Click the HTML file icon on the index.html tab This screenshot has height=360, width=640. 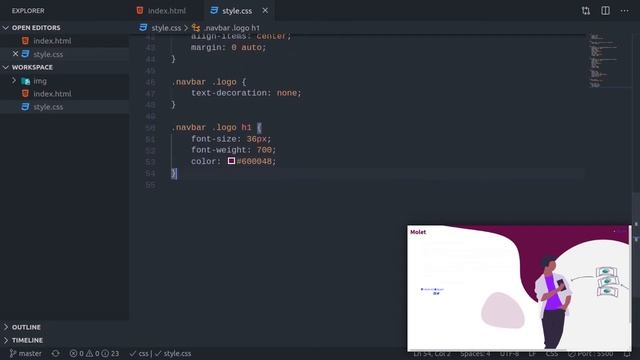140,11
